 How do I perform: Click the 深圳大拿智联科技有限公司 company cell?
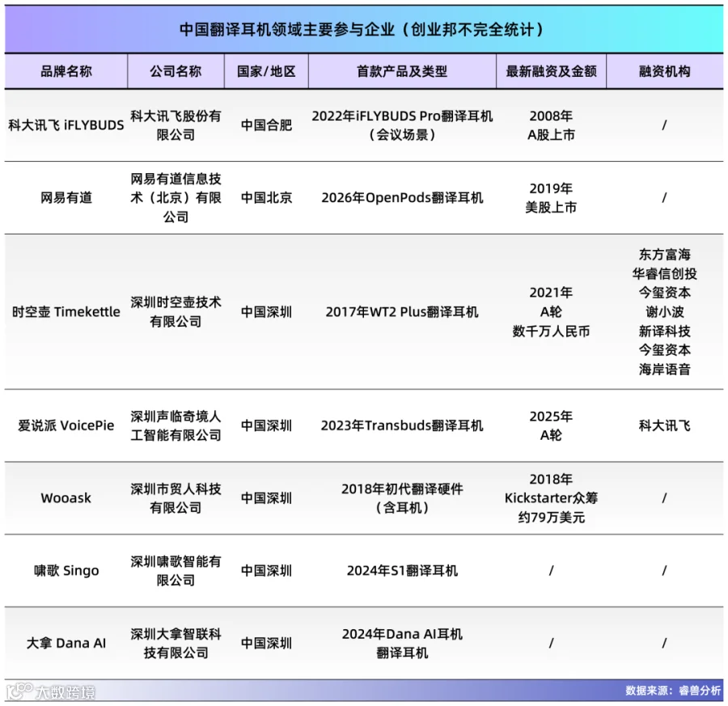coord(176,644)
